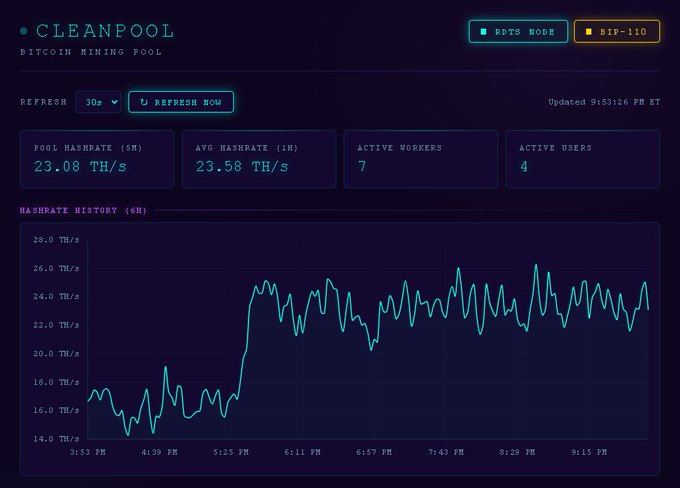Click the teal square in RDTS NODE
The width and height of the screenshot is (680, 488).
pos(484,32)
